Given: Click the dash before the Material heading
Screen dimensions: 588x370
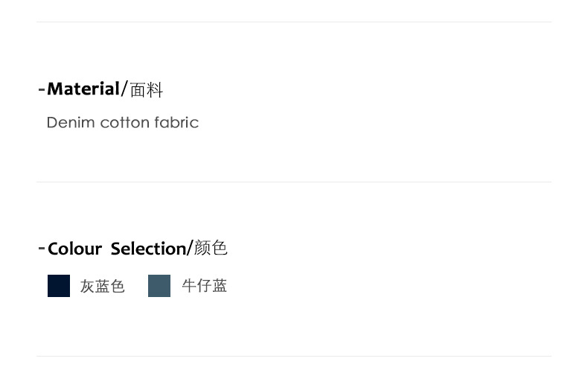Looking at the screenshot, I should pos(41,90).
